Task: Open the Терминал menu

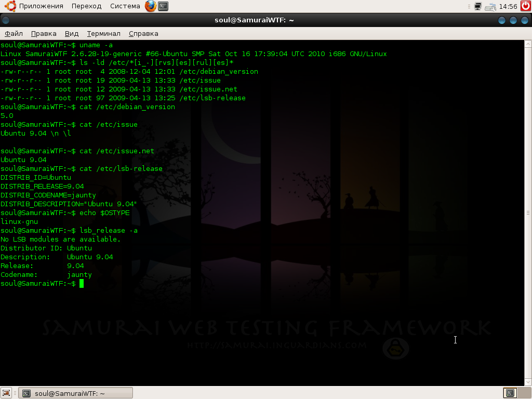Action: pyautogui.click(x=103, y=34)
